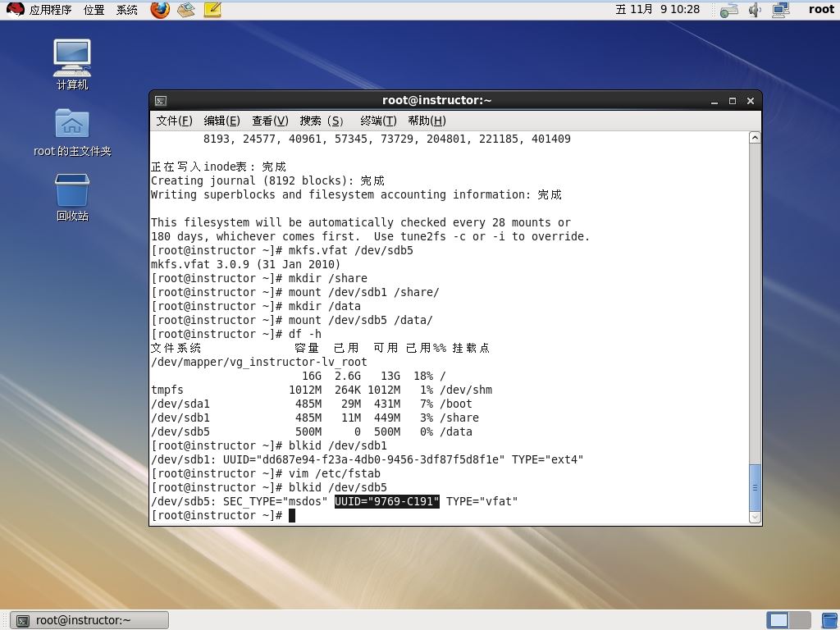Open the mail app icon in panel
Viewport: 840px width, 630px height.
pyautogui.click(x=186, y=10)
